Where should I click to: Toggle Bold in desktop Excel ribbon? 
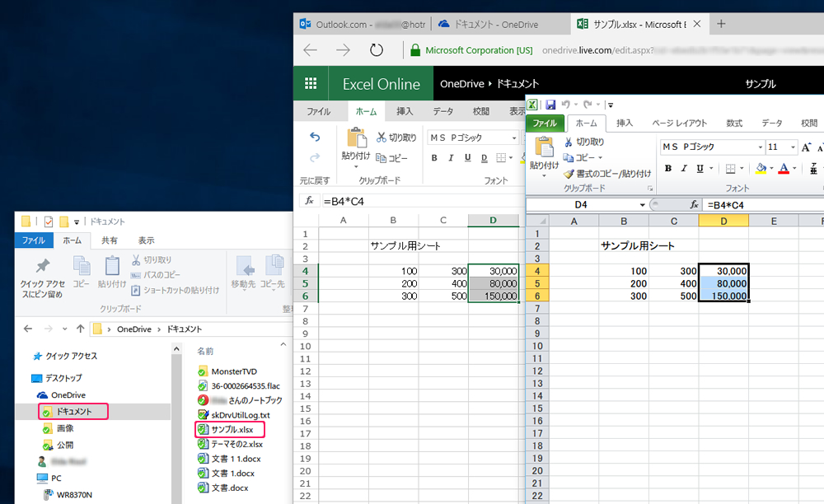(668, 169)
